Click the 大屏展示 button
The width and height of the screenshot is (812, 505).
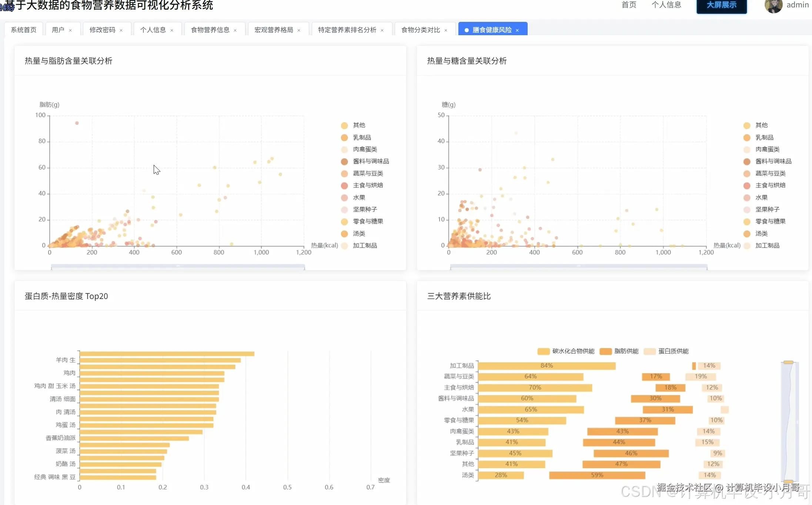click(721, 5)
